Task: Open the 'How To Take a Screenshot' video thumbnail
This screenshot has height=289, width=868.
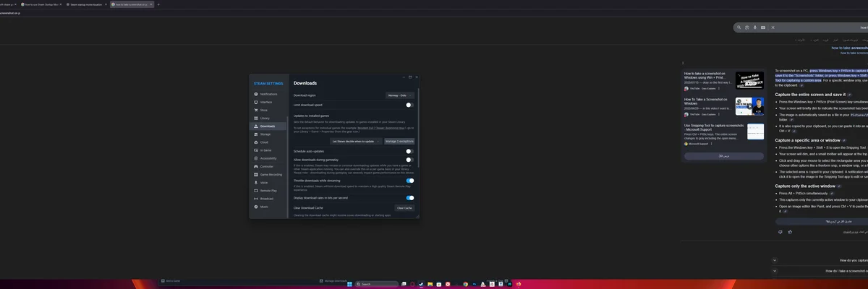Action: [x=749, y=107]
